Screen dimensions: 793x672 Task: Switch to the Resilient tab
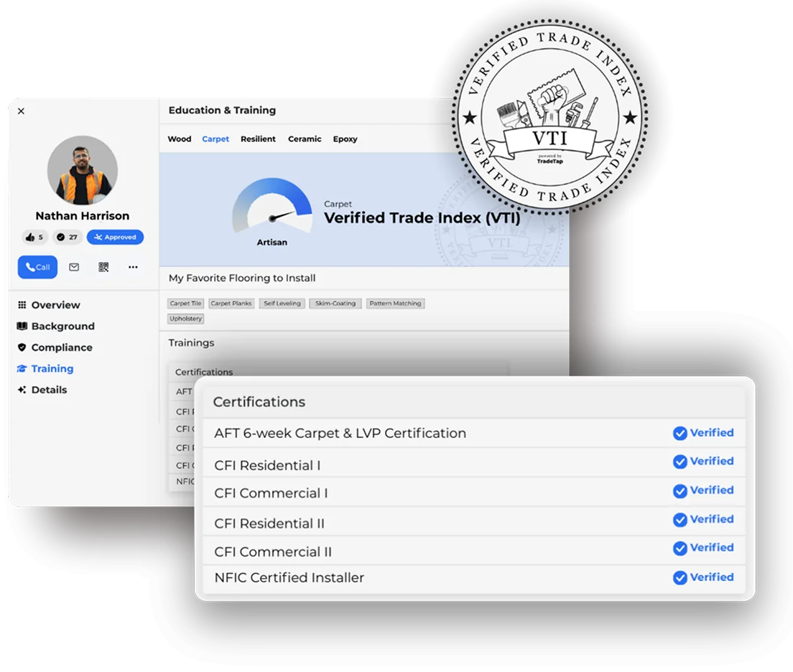tap(258, 139)
